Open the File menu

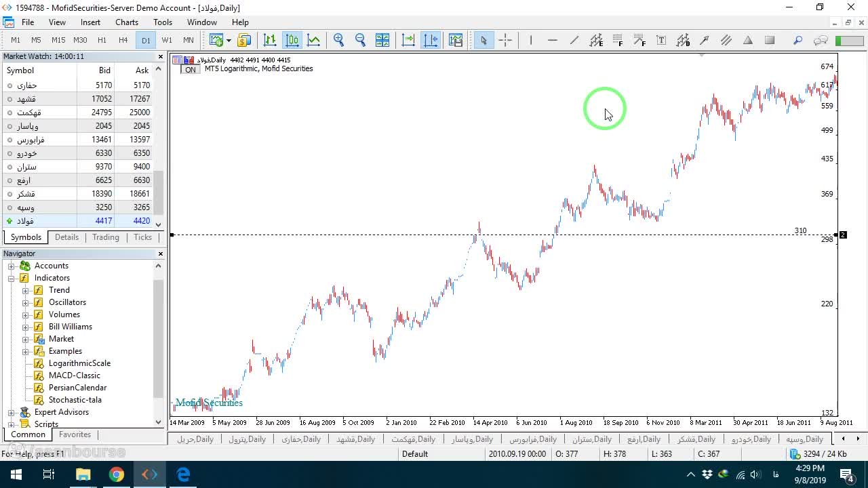(28, 22)
